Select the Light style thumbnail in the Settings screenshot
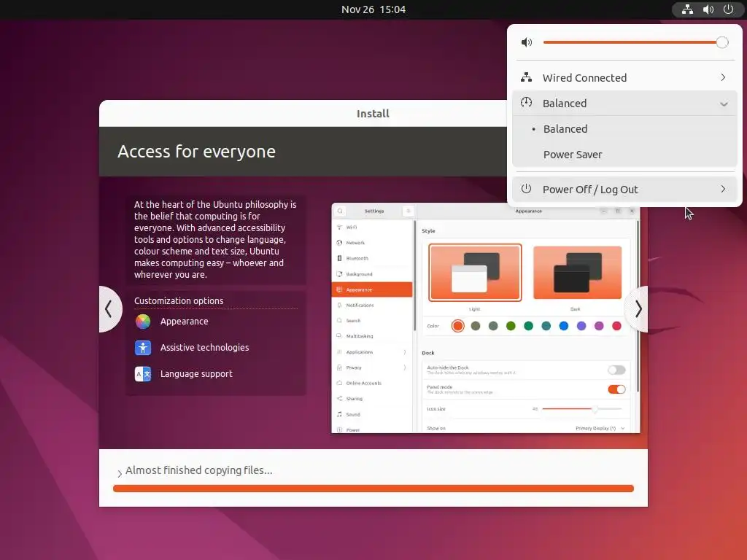Screen dimensions: 747x560 (475, 273)
